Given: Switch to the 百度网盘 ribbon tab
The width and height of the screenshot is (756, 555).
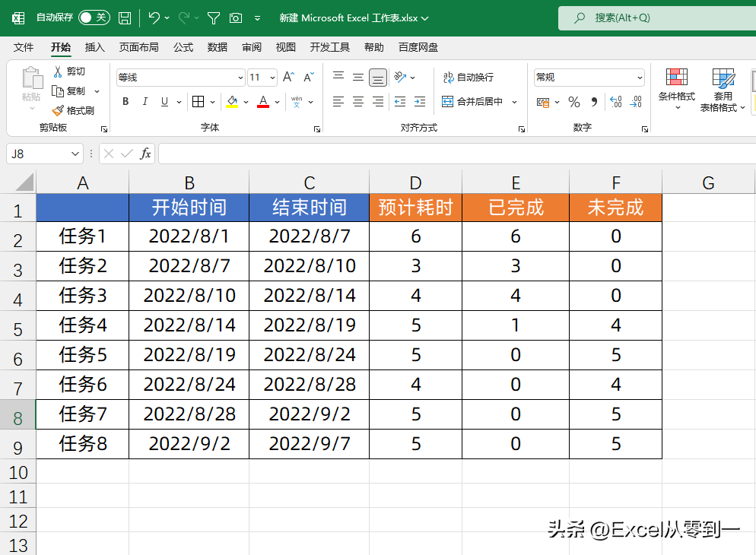Looking at the screenshot, I should coord(418,47).
